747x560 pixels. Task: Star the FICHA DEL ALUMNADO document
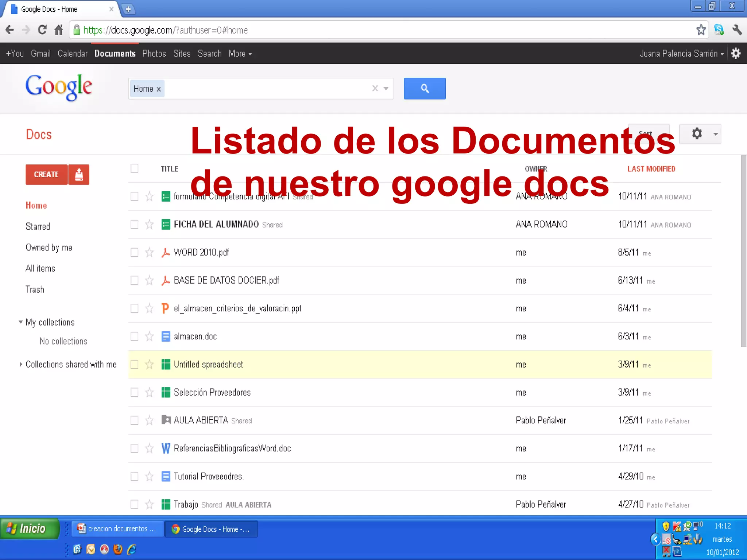coord(149,224)
